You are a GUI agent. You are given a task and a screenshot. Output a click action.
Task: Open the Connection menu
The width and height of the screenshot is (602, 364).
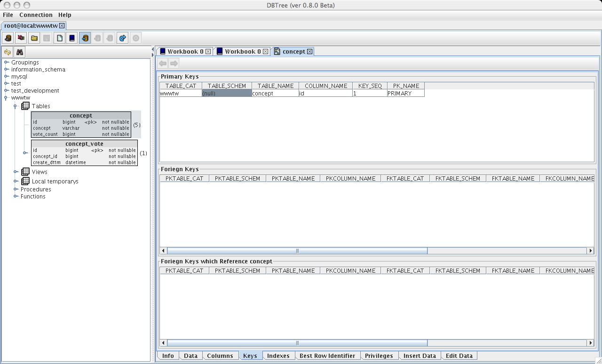coord(36,15)
